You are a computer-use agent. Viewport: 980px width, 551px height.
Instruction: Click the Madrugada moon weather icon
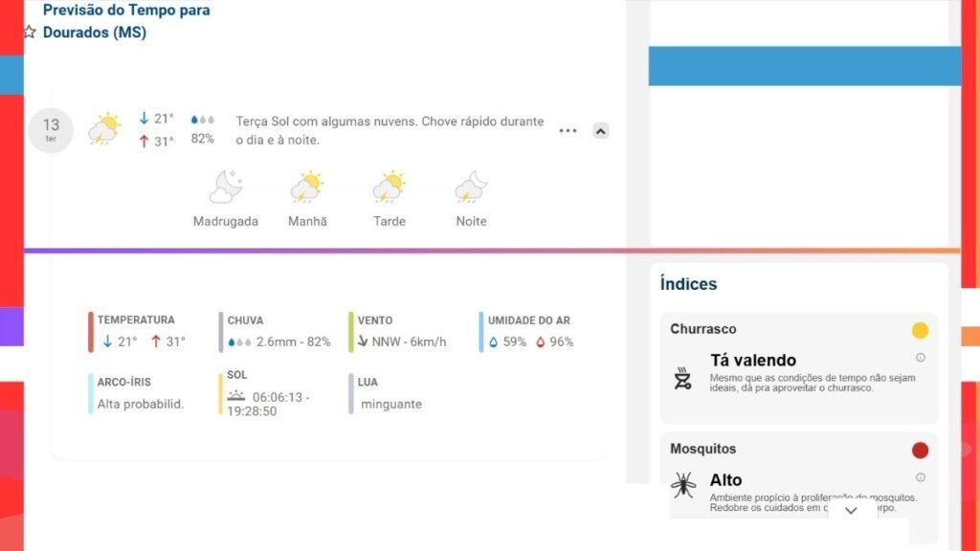(x=226, y=187)
